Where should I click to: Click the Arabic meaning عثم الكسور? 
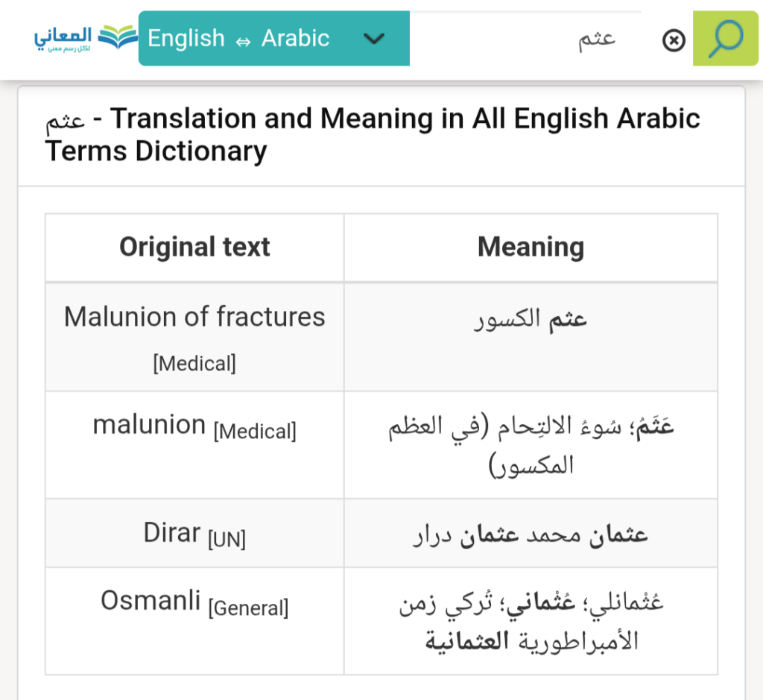pos(531,319)
